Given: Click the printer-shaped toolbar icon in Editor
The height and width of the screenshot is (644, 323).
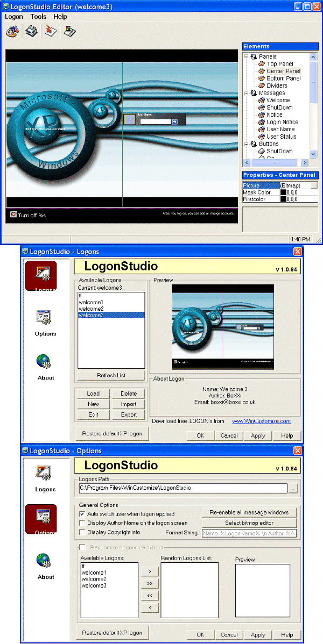Looking at the screenshot, I should coord(32,31).
